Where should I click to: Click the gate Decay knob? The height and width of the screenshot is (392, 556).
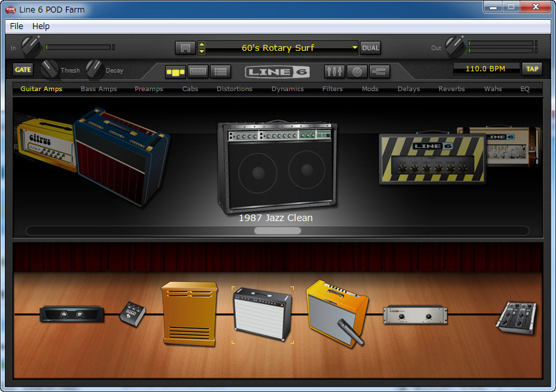coord(94,69)
